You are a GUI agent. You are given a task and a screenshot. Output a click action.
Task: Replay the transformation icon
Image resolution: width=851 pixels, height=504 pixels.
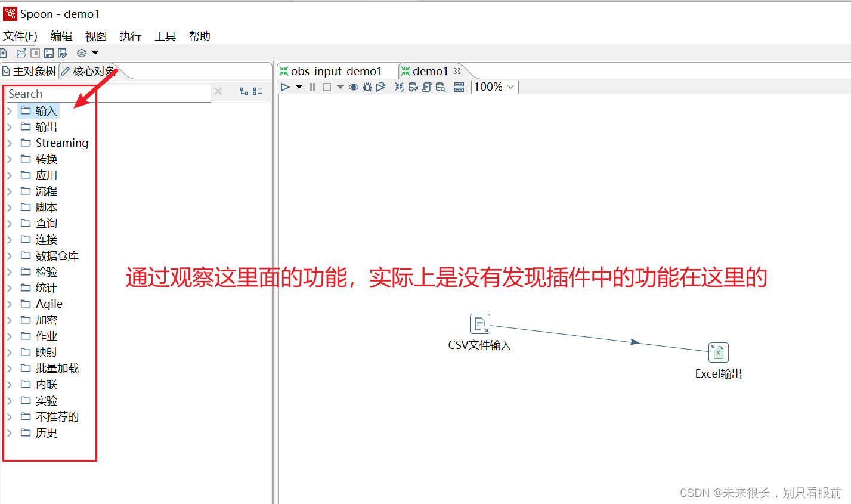(x=381, y=87)
